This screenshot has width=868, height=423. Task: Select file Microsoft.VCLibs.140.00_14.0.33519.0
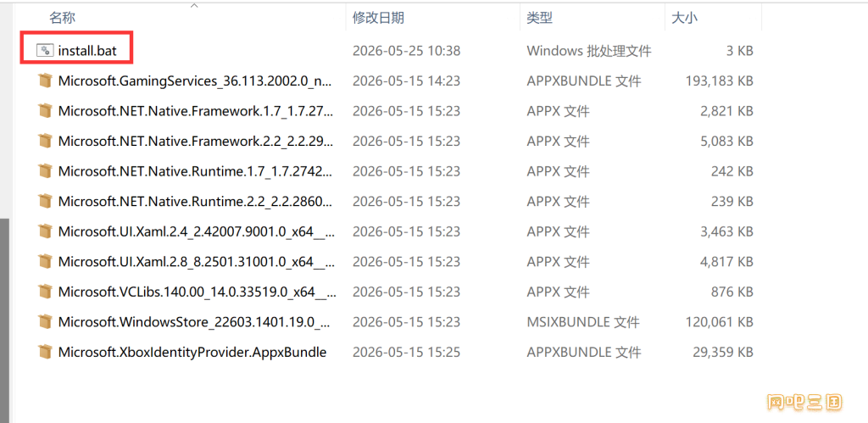(x=197, y=292)
